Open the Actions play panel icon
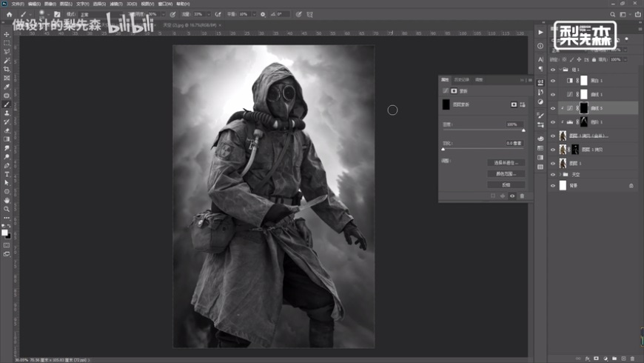 coord(540,33)
